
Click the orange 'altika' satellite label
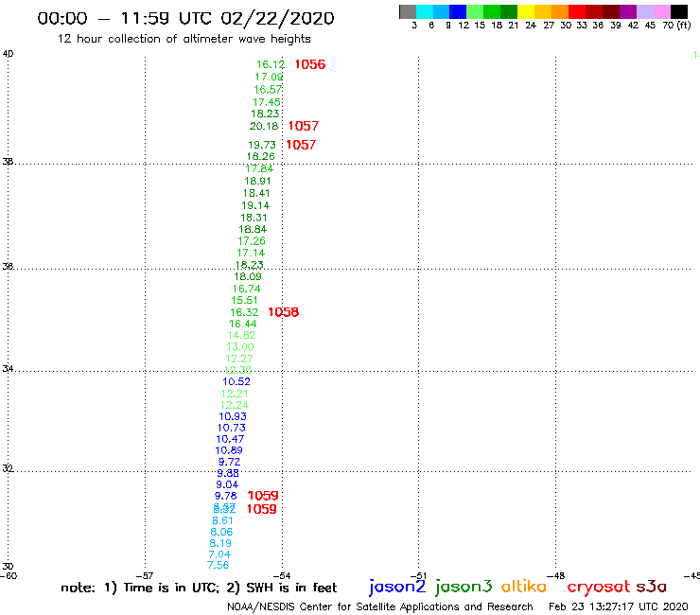pos(524,586)
